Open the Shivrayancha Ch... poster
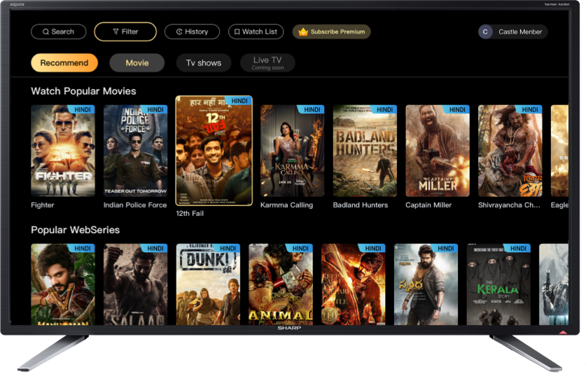 click(510, 151)
